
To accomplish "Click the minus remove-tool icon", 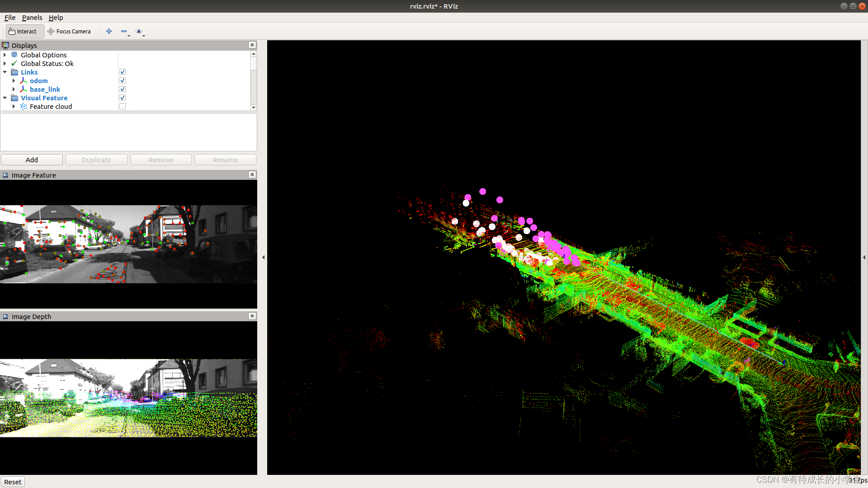I will [x=123, y=31].
